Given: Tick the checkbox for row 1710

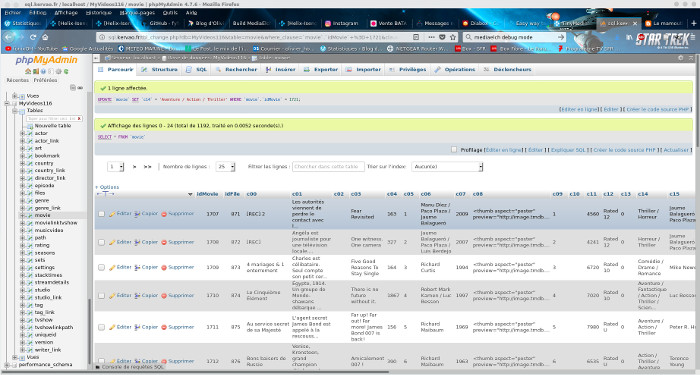Looking at the screenshot, I should pos(101,296).
